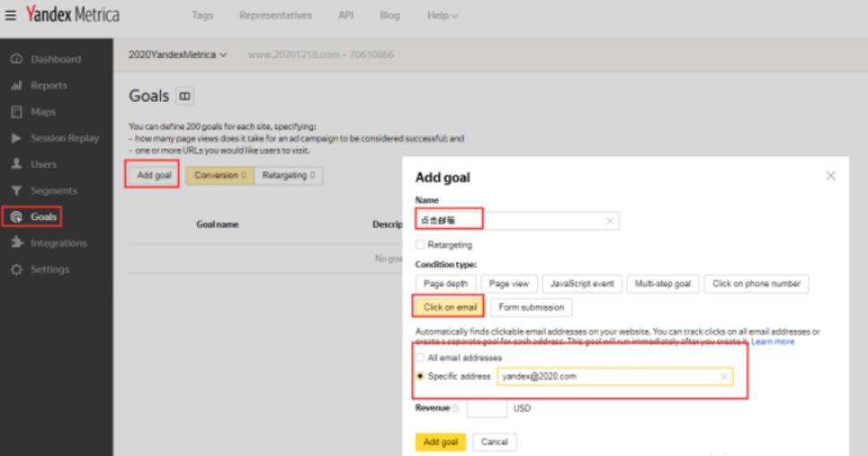
Task: Select JavaScript event condition type
Action: point(582,284)
